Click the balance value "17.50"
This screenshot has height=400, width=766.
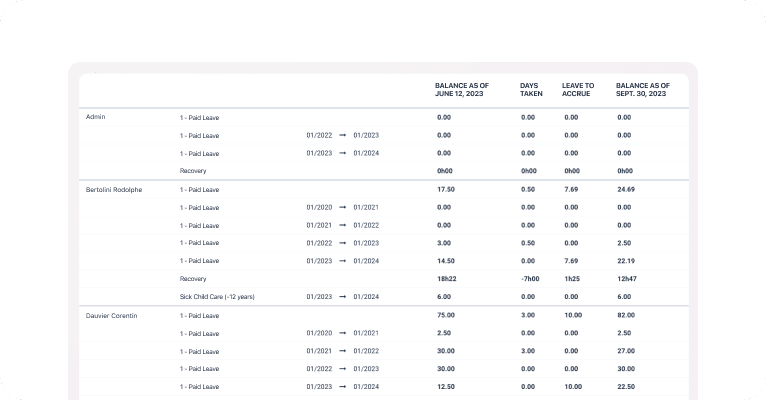coord(446,189)
